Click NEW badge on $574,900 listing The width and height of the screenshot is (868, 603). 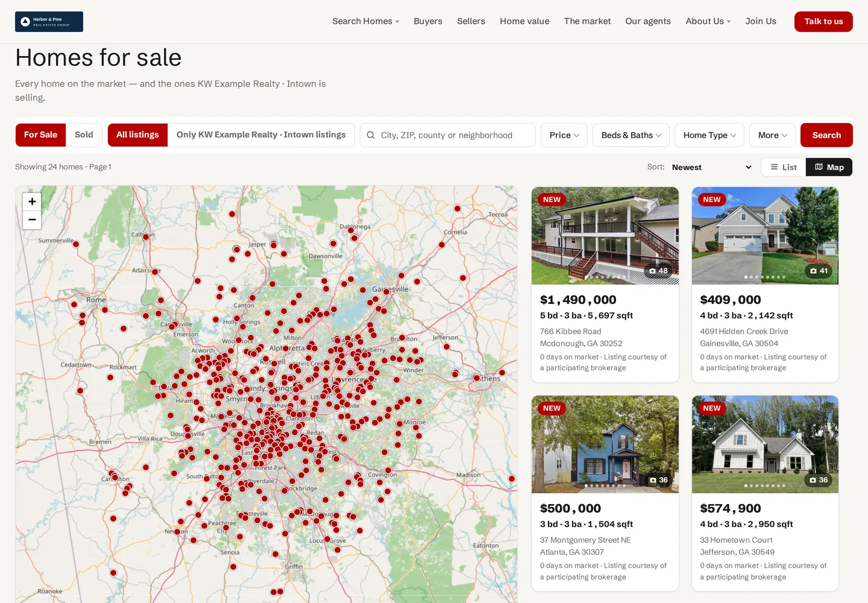712,408
